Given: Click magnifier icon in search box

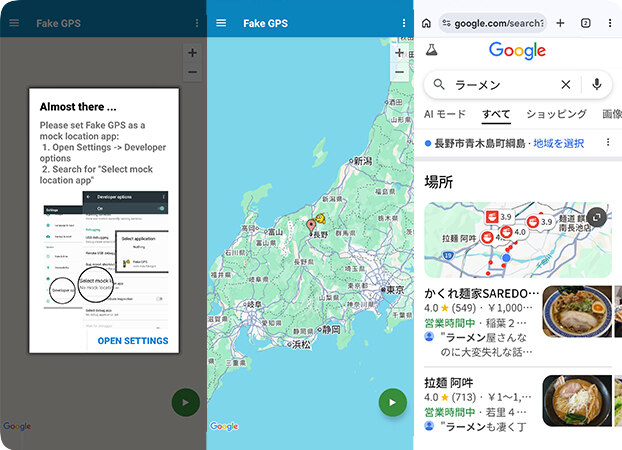Looking at the screenshot, I should click(439, 84).
